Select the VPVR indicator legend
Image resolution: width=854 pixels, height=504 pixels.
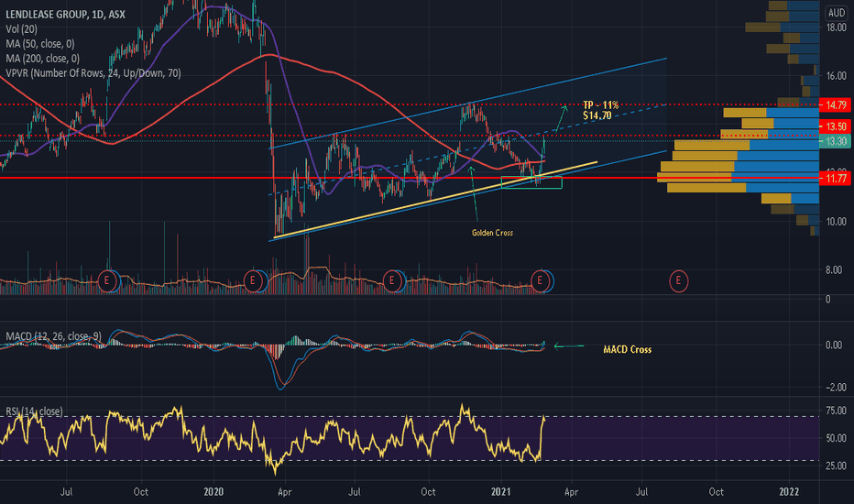click(93, 73)
